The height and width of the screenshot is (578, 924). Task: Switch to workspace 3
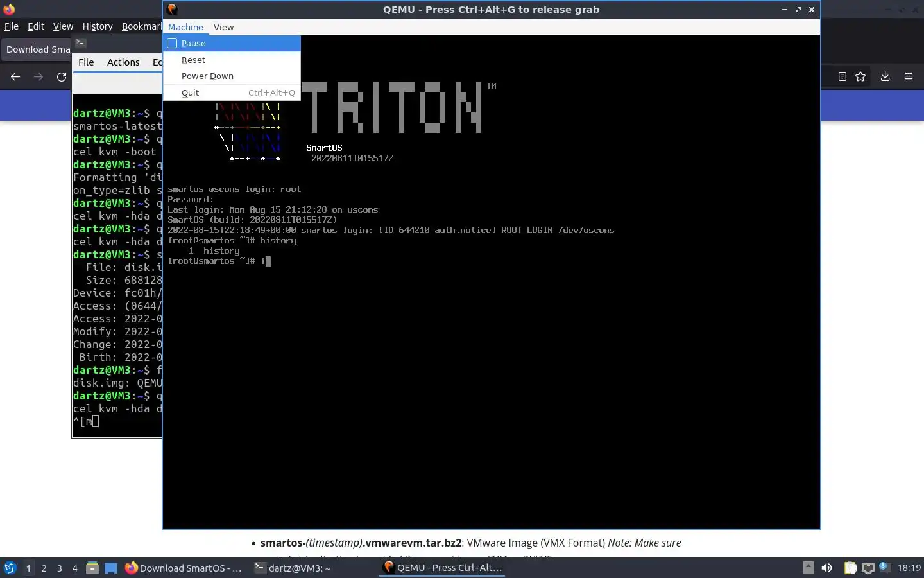point(60,568)
